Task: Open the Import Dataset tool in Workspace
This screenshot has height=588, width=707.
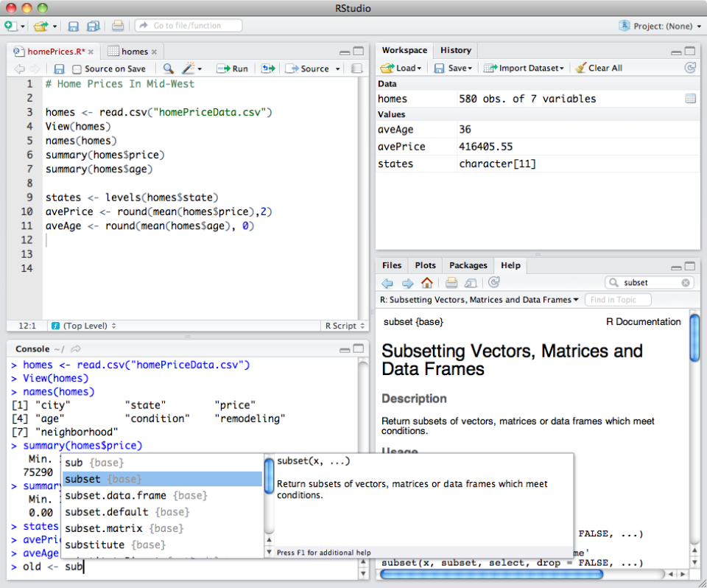Action: coord(523,68)
